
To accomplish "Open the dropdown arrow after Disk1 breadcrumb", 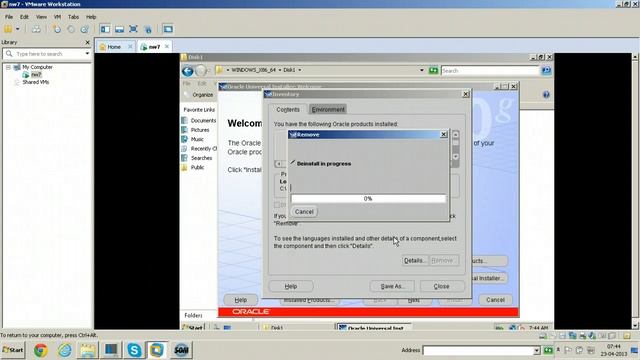I will pyautogui.click(x=300, y=70).
